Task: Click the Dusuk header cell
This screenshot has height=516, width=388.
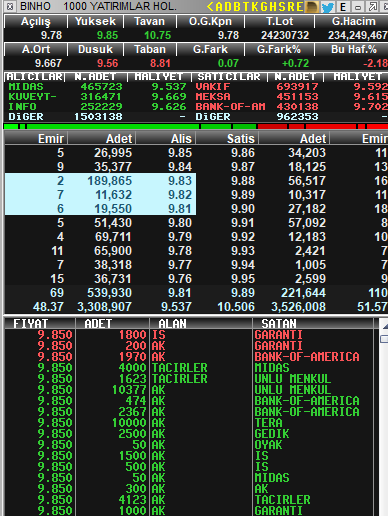Action: click(95, 49)
